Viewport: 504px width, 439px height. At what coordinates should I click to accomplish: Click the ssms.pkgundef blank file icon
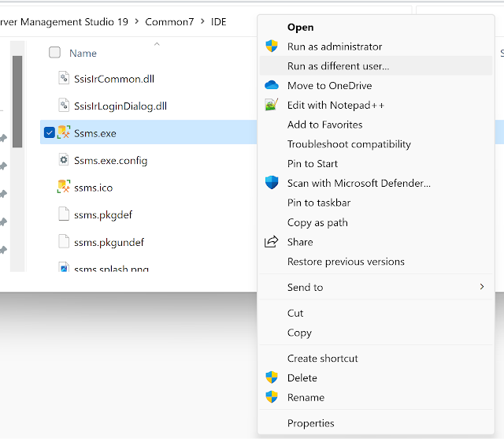point(64,241)
